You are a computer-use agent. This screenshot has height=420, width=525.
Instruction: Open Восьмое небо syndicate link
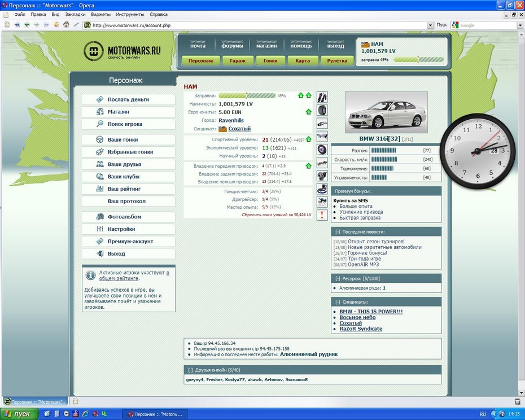point(357,317)
